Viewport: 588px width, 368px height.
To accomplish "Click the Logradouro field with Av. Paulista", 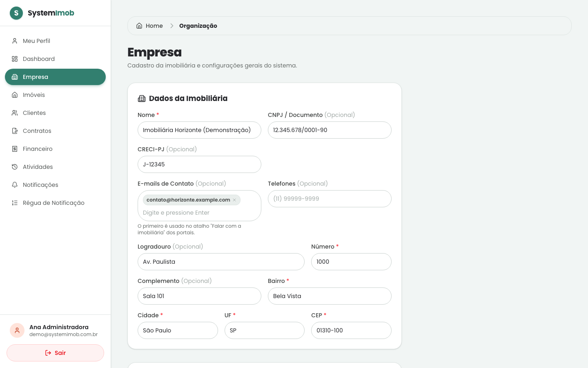I will (221, 262).
